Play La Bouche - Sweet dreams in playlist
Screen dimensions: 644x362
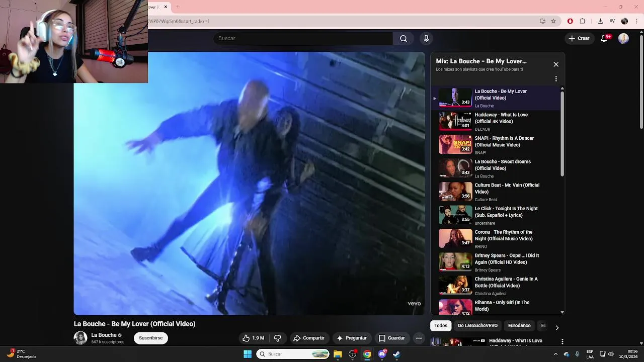coord(496,168)
